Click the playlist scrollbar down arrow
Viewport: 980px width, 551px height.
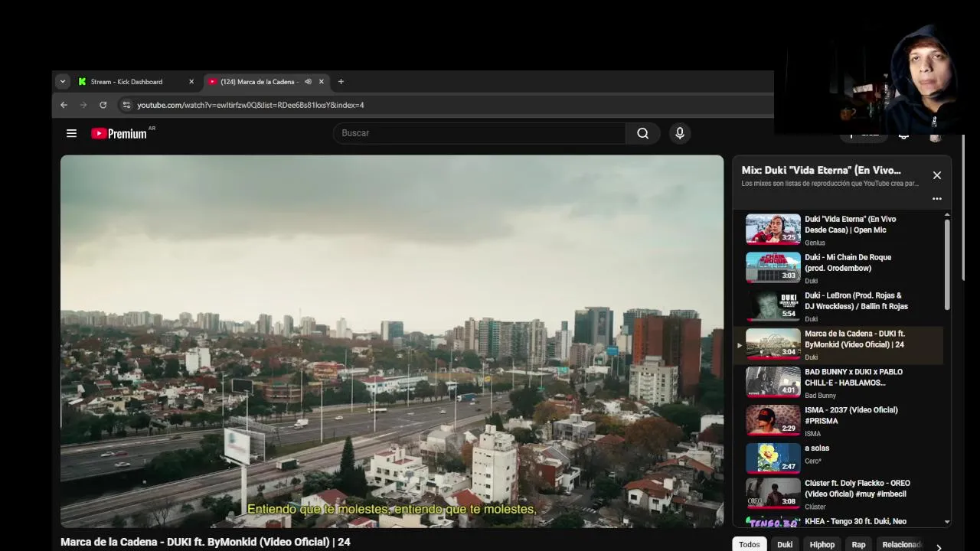[x=947, y=522]
